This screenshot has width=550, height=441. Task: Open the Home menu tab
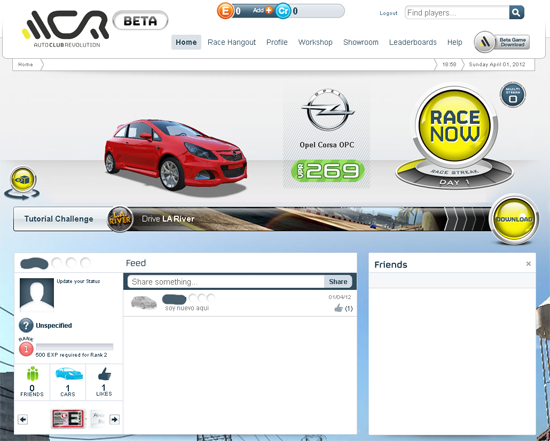tap(186, 42)
